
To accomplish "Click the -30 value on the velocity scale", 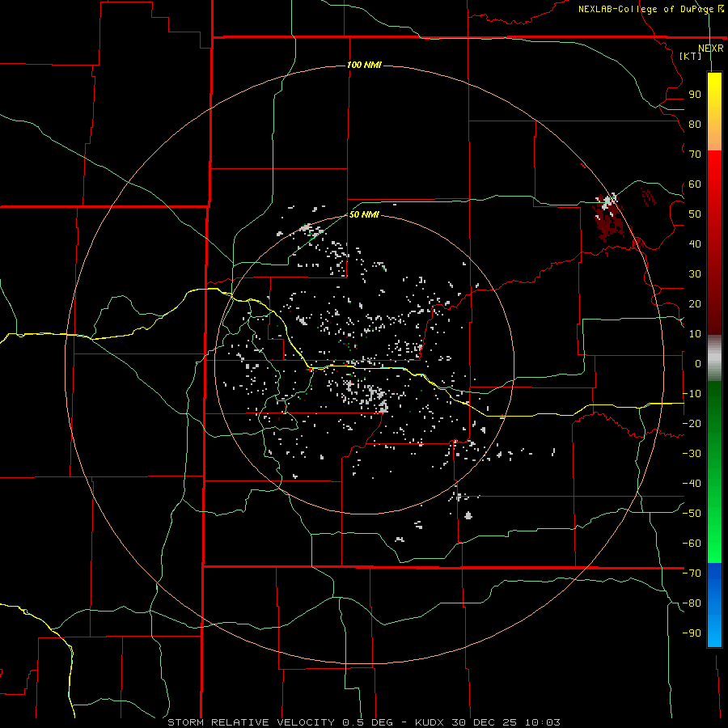I will [692, 454].
